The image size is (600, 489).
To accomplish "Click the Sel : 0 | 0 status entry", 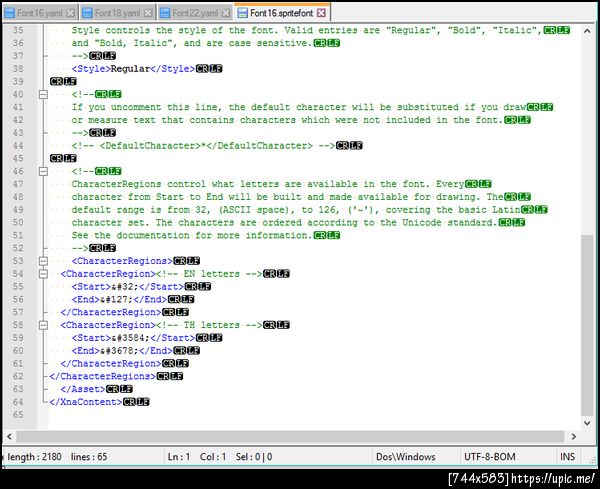I will point(254,457).
